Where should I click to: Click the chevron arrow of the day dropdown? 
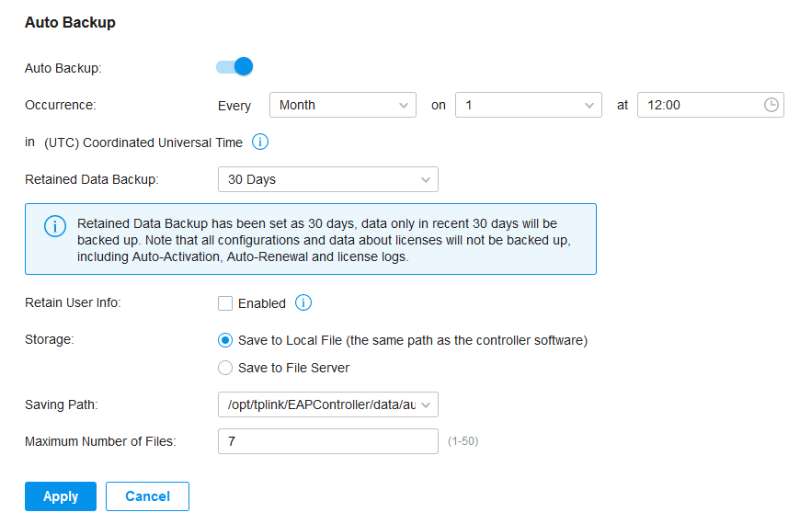tap(589, 106)
